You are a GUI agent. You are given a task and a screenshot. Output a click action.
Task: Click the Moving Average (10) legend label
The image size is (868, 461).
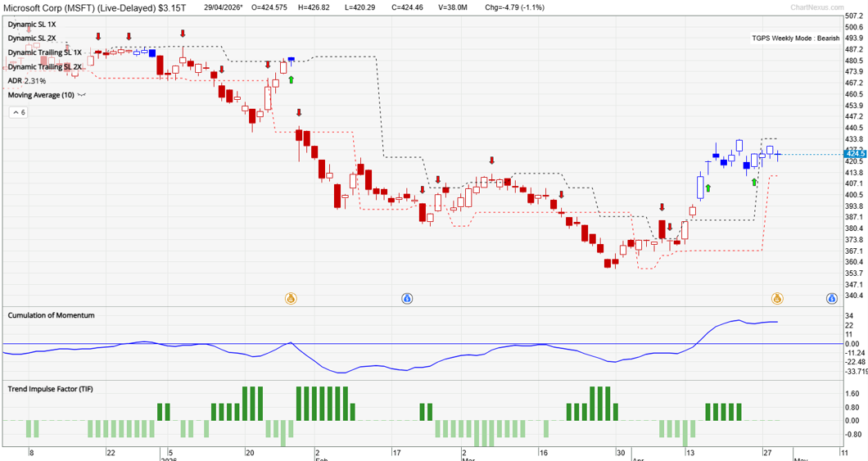[41, 95]
